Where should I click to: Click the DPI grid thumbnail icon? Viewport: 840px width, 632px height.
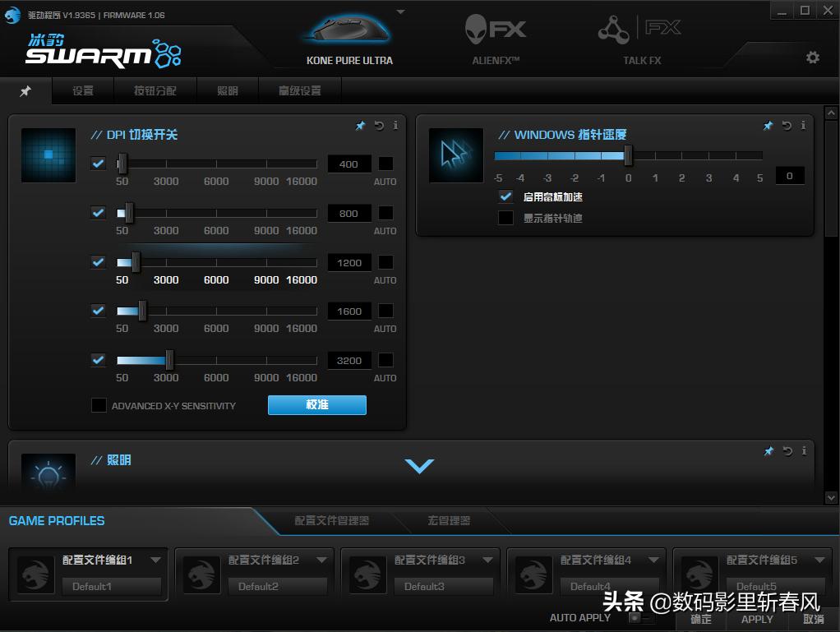coord(48,155)
